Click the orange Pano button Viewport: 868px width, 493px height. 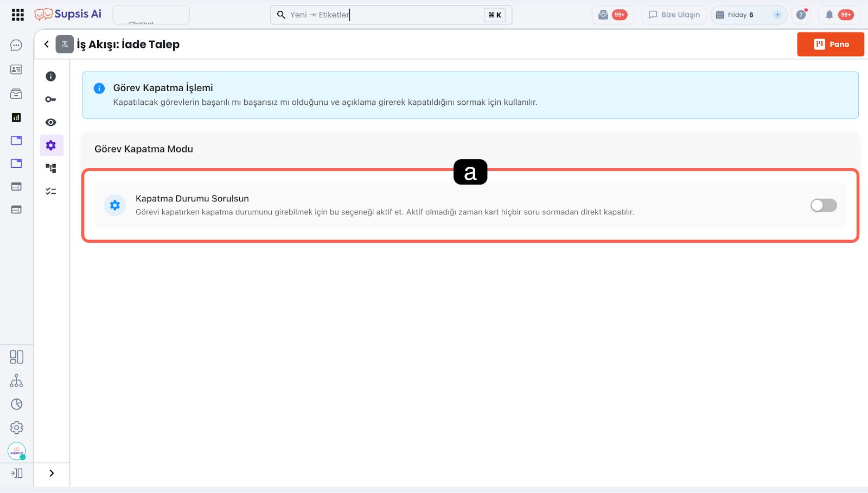[x=830, y=45]
